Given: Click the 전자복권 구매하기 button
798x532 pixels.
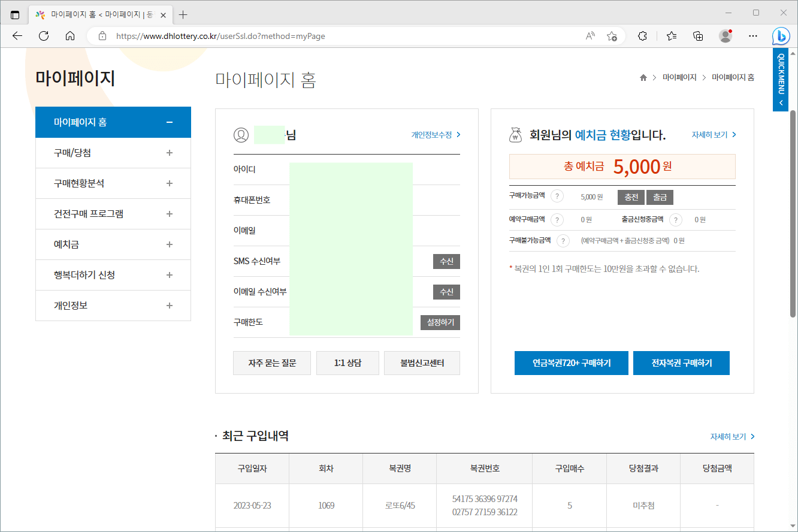Looking at the screenshot, I should [x=681, y=362].
